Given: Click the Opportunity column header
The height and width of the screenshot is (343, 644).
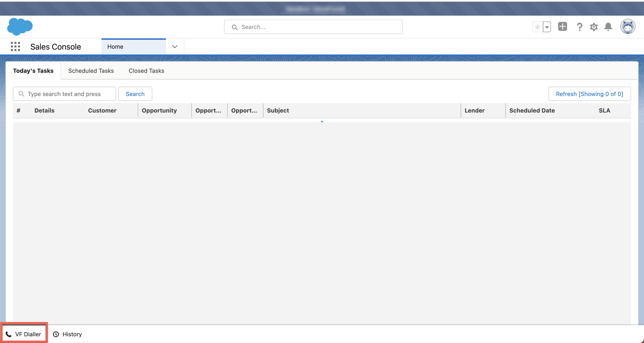Looking at the screenshot, I should coord(159,110).
